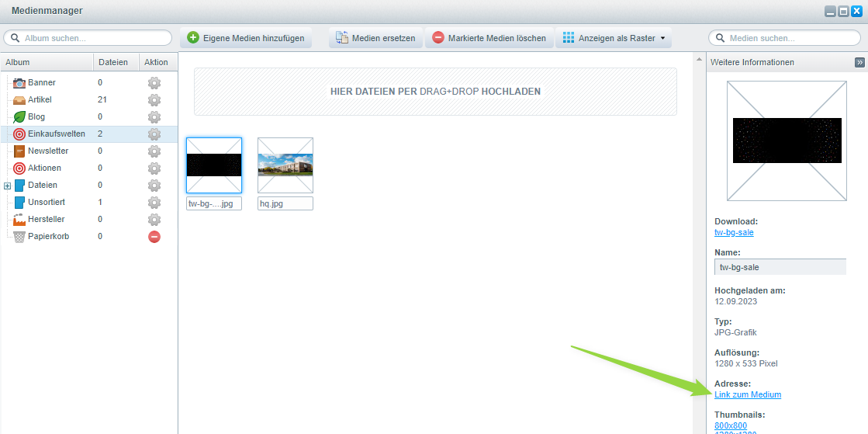Open settings gear for Artikel album
868x434 pixels.
(x=154, y=100)
